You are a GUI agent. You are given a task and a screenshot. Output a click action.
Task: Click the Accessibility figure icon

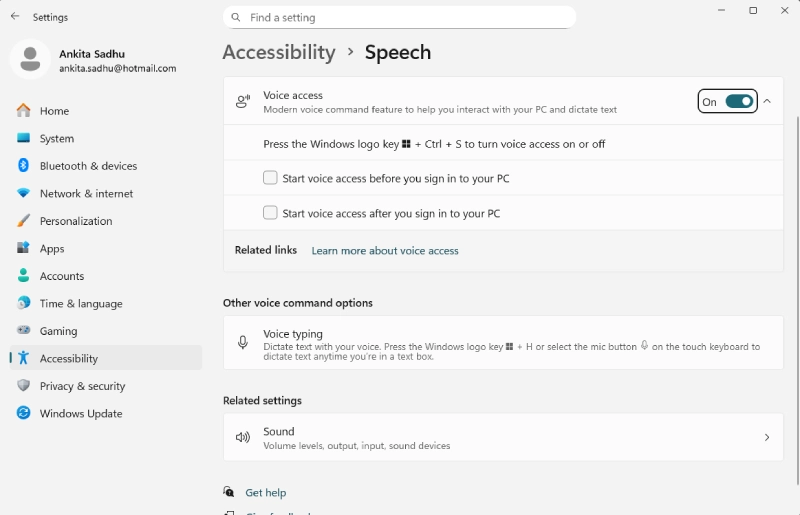click(x=23, y=358)
